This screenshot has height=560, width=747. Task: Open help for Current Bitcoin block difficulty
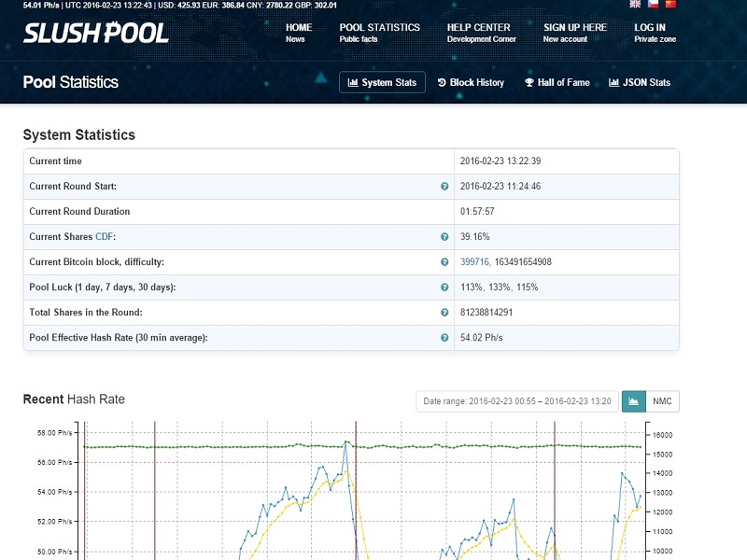444,262
